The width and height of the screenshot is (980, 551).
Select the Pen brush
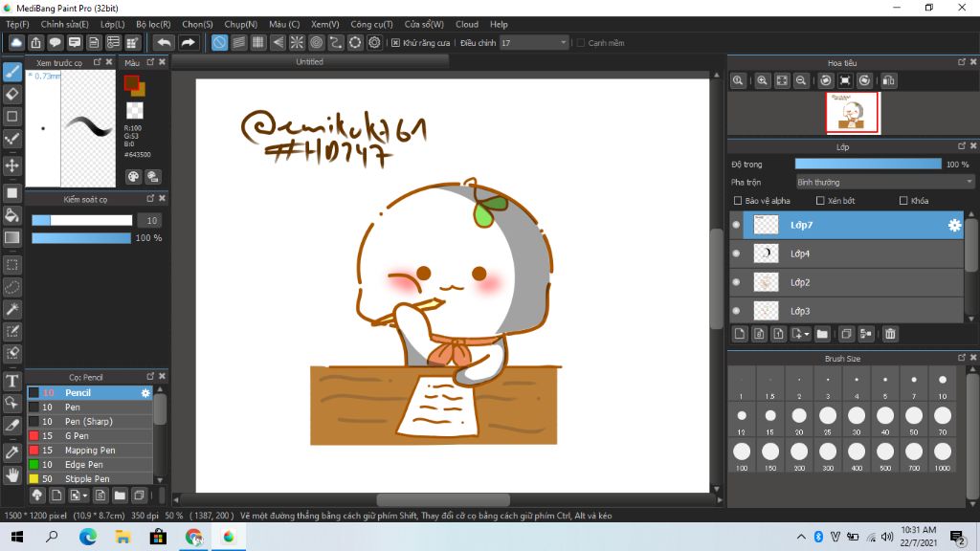(89, 408)
